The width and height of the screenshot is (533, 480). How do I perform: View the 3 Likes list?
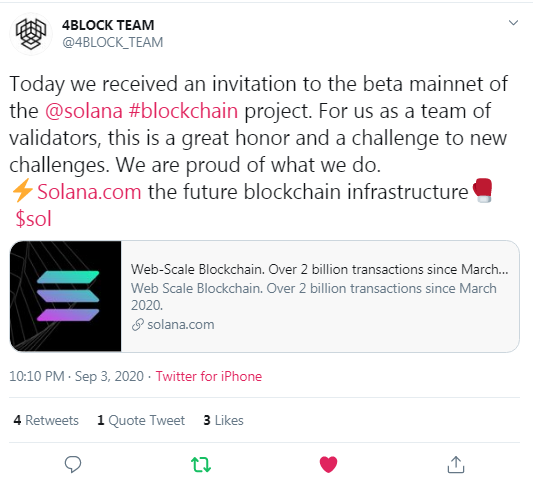223,421
